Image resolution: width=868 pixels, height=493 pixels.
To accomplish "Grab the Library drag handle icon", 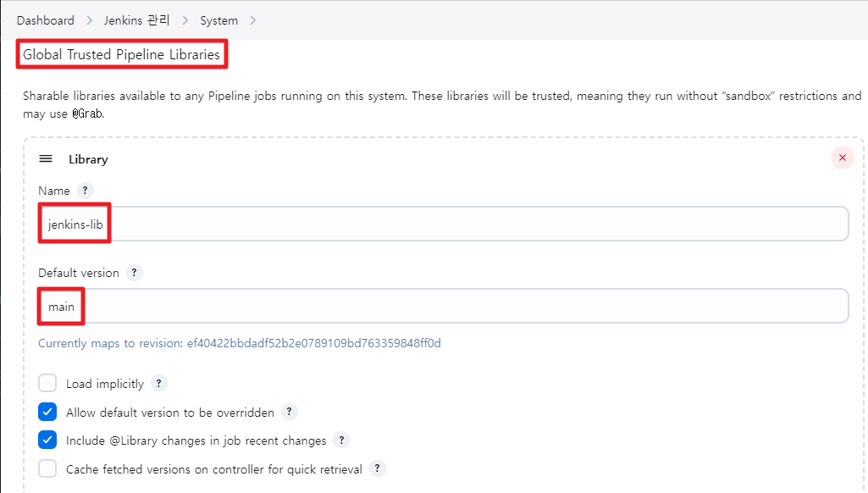I will coord(46,159).
